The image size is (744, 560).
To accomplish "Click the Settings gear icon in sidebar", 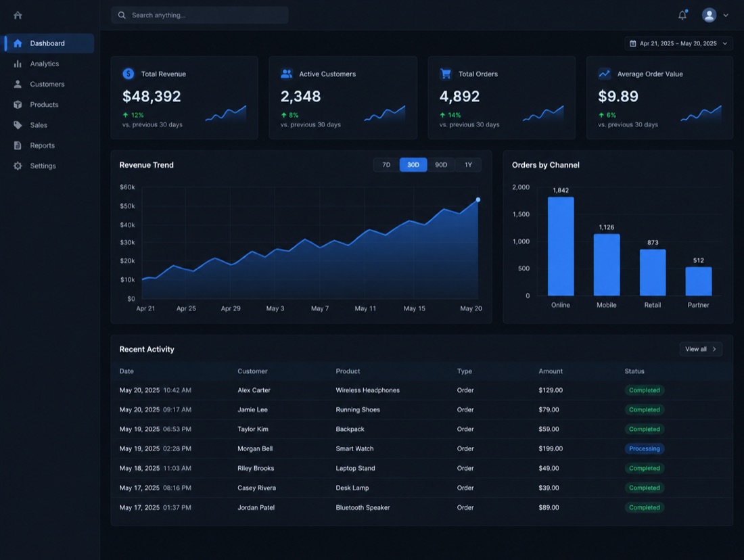I will (18, 166).
